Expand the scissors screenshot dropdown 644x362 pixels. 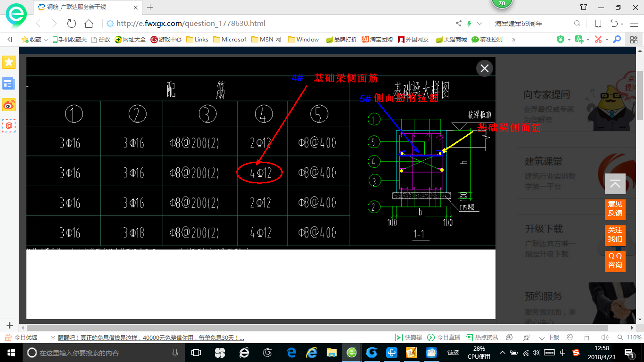click(607, 40)
